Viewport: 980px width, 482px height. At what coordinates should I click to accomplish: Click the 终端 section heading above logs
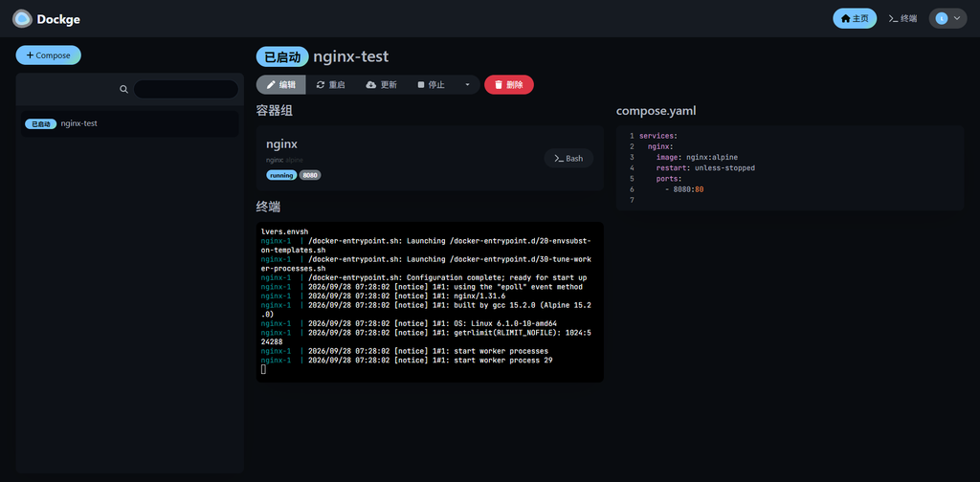pos(268,207)
